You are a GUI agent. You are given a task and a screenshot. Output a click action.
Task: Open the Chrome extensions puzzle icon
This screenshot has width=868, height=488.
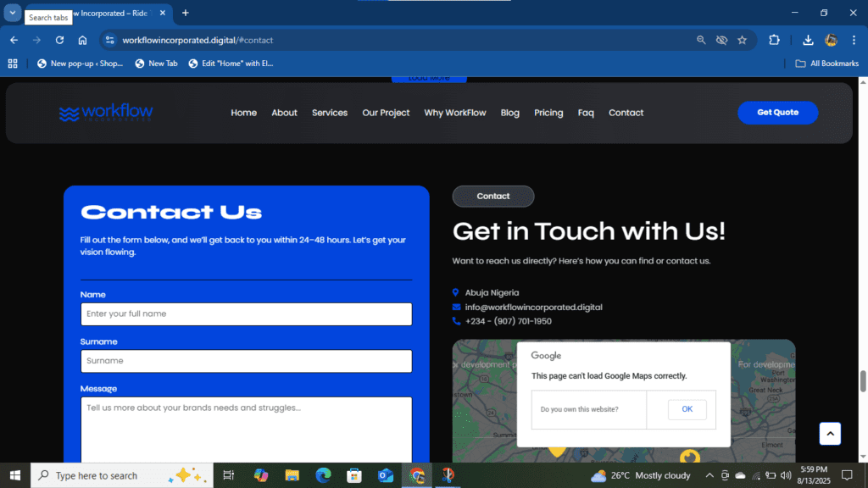click(x=774, y=40)
